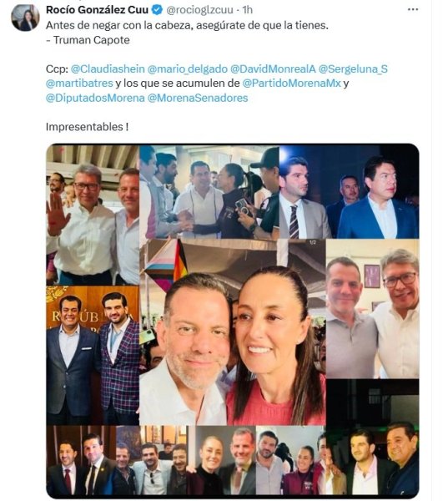
Task: Open the @Sergeluna_S mention
Action: 353,68
